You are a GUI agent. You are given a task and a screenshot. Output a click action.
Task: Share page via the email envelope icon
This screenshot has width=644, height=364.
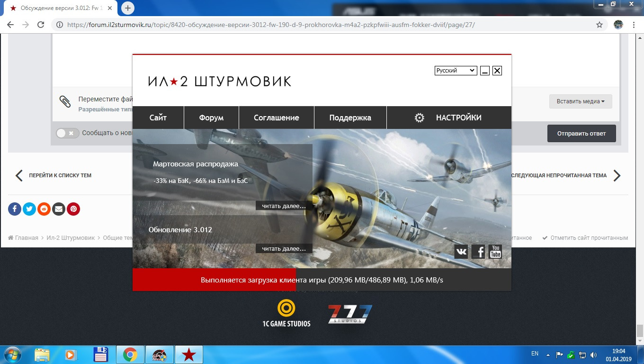(59, 209)
